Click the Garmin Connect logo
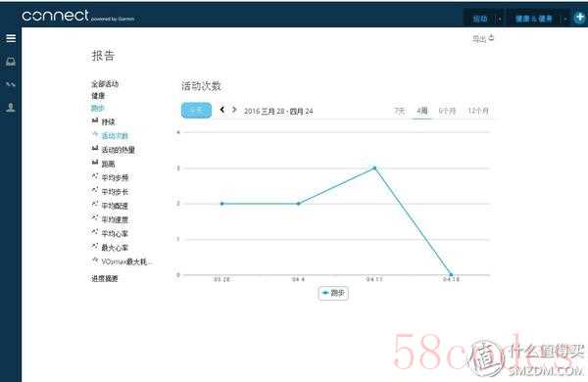 click(x=77, y=16)
